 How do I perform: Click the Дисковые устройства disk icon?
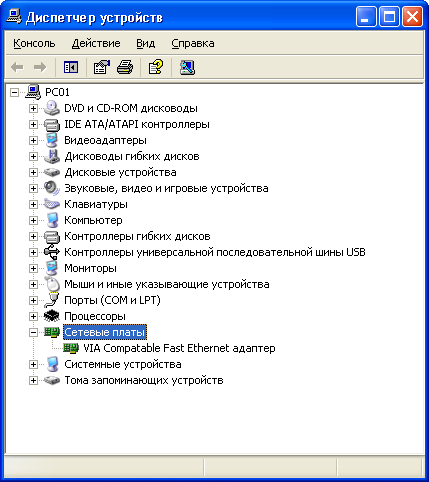tap(52, 172)
